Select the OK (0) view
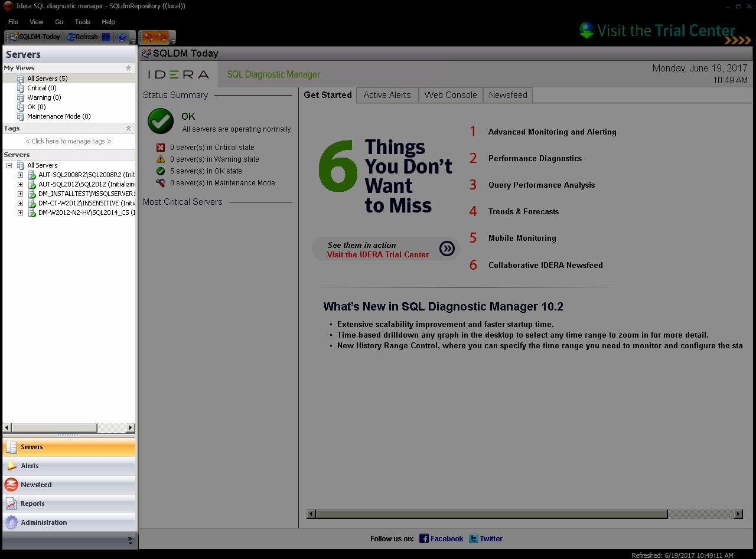Screen dimensions: 756x559 pos(37,107)
